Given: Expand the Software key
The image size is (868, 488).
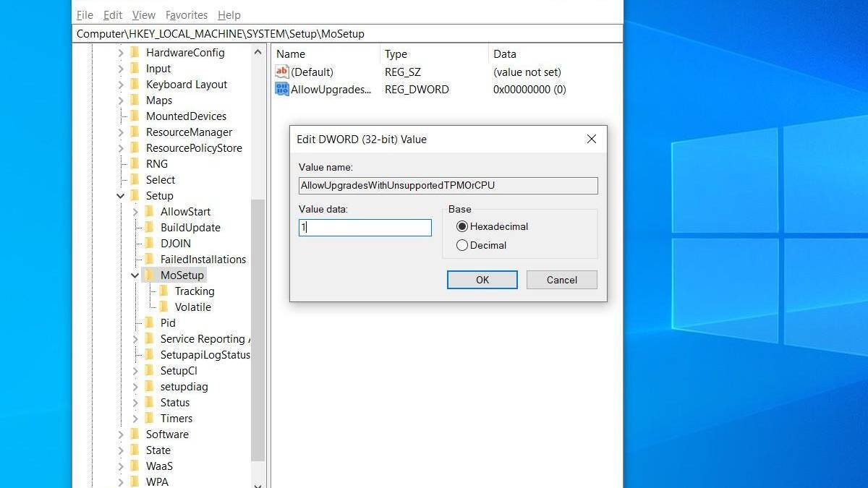Looking at the screenshot, I should [121, 435].
